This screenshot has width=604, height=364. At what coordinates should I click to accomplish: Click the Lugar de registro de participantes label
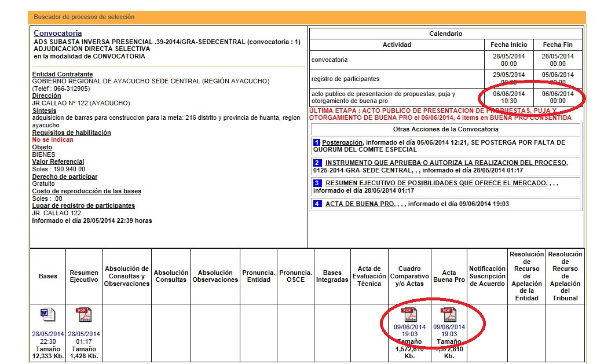[x=83, y=205]
